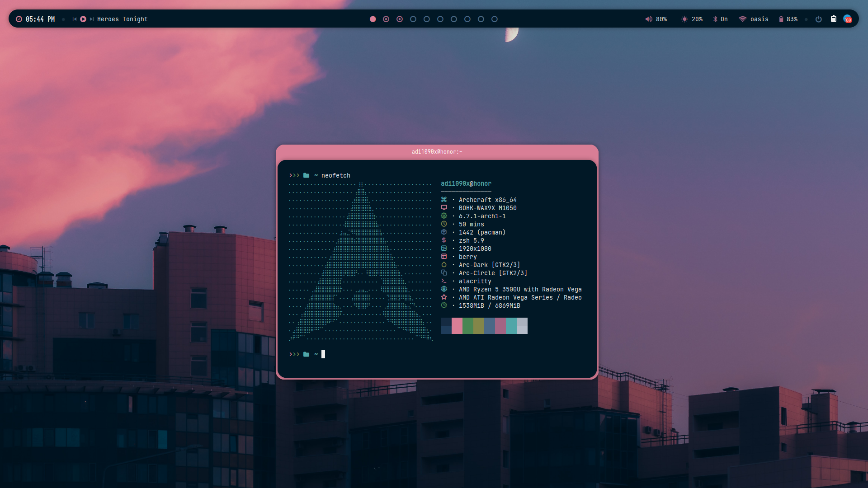Switch to the third workspace indicator

(400, 19)
